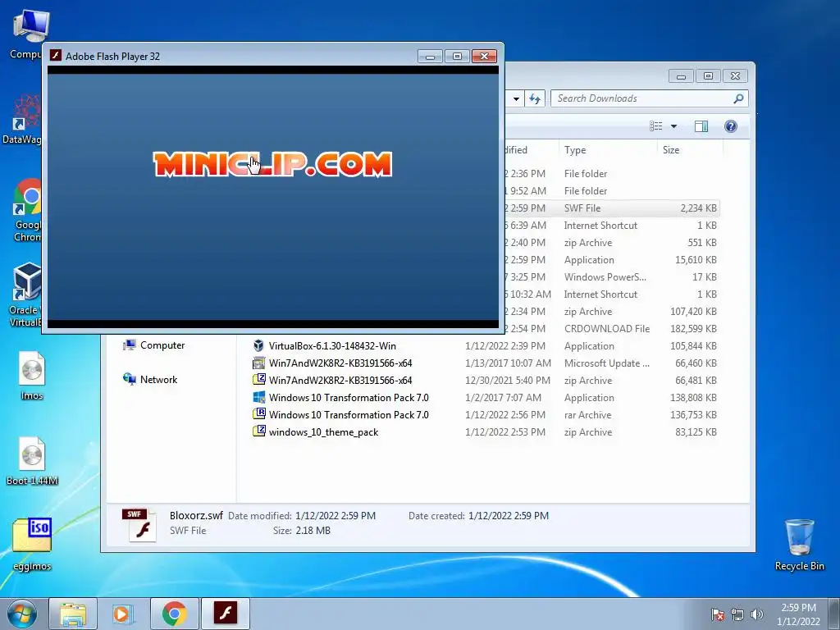
Task: Click the Chrome taskbar button
Action: point(175,614)
